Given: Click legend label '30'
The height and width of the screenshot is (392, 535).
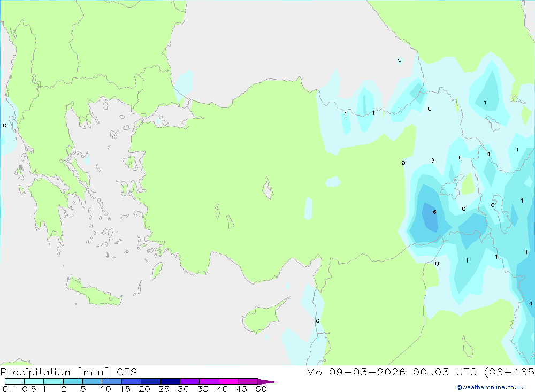Looking at the screenshot, I should (184, 389).
